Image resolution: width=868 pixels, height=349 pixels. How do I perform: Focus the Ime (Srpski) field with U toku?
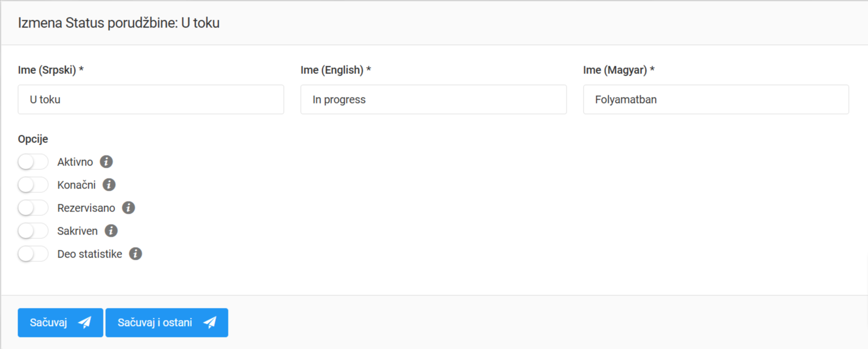(x=151, y=99)
